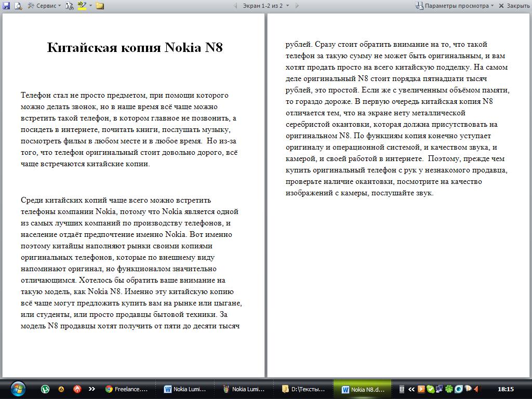
Task: Click the paragraph starting Телефон стал не просто
Action: 129,129
